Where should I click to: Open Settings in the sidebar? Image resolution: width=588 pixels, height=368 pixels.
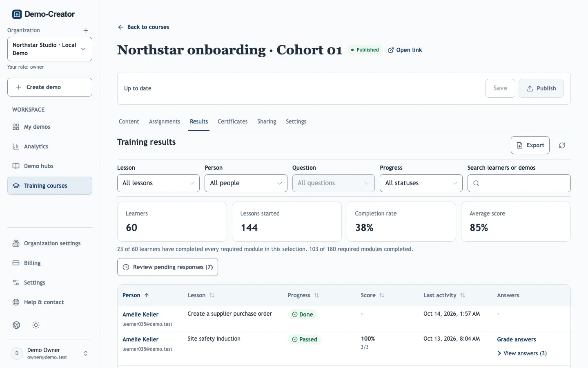[x=50, y=283]
